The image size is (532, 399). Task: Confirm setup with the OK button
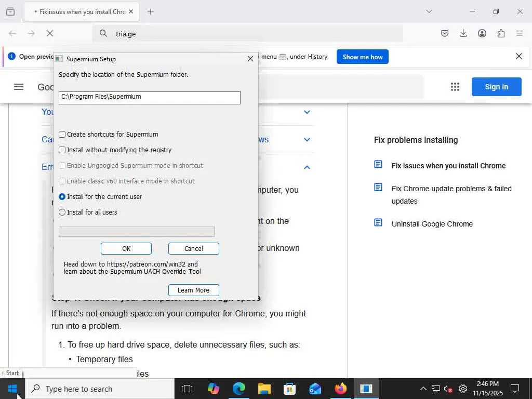(x=126, y=249)
